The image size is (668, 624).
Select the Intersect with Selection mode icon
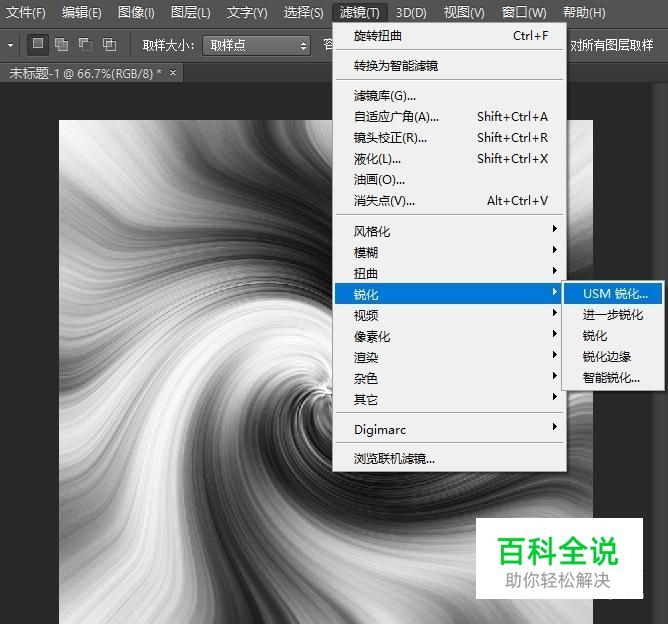pos(109,44)
